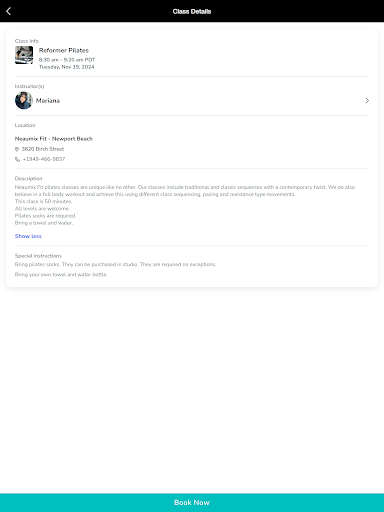Image resolution: width=384 pixels, height=512 pixels.
Task: Tap the Description section heading
Action: (29, 178)
